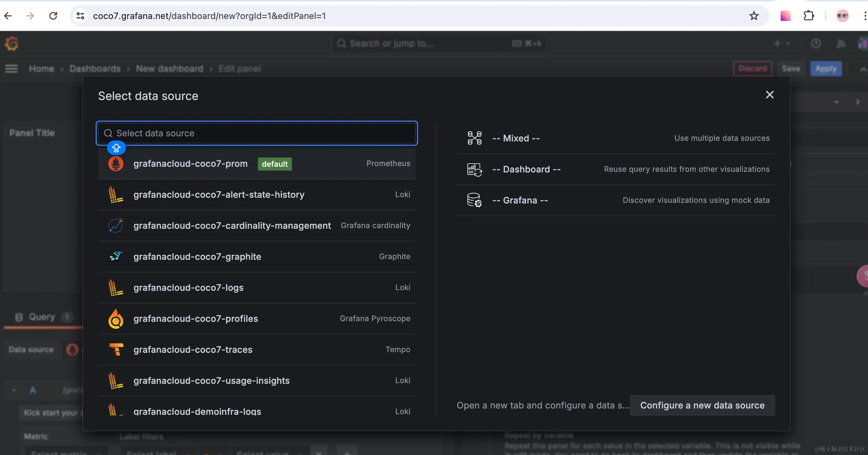Select grafanacloud-coco7-cardinality-management data source
This screenshot has height=455, width=868.
click(257, 225)
